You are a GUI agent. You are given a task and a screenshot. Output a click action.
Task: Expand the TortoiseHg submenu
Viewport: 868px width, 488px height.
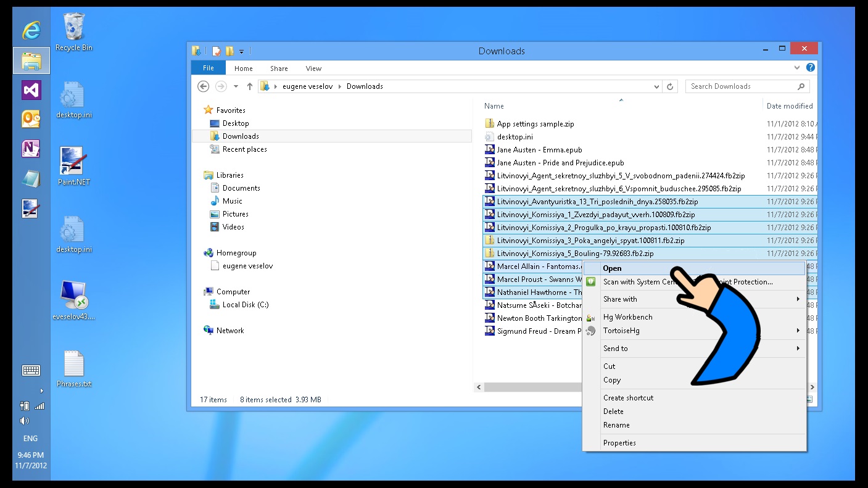tap(798, 331)
